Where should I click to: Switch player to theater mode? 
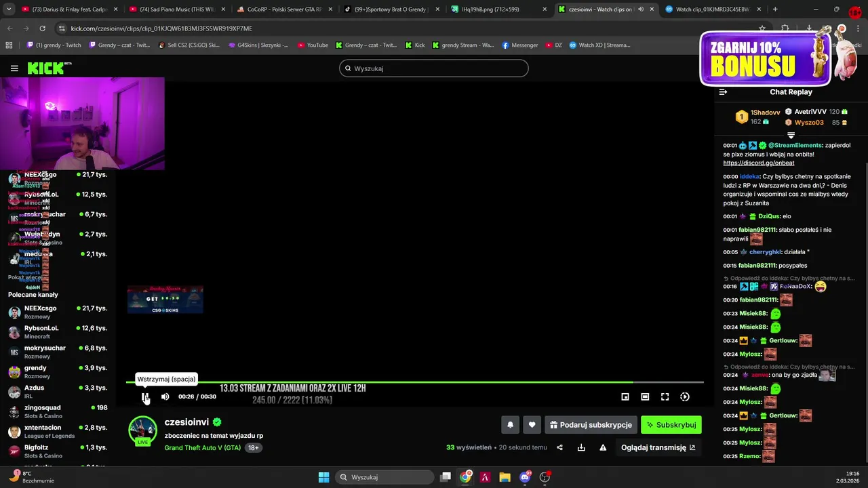pyautogui.click(x=645, y=396)
